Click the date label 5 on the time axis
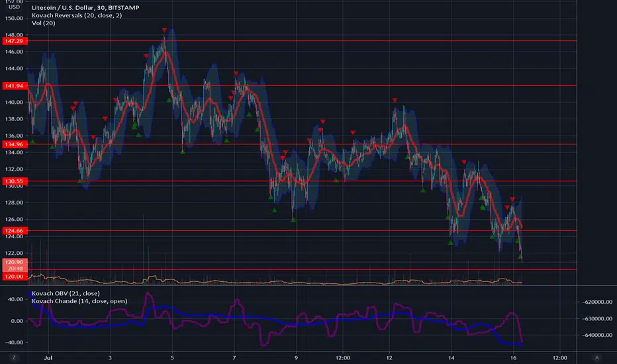 [x=172, y=358]
